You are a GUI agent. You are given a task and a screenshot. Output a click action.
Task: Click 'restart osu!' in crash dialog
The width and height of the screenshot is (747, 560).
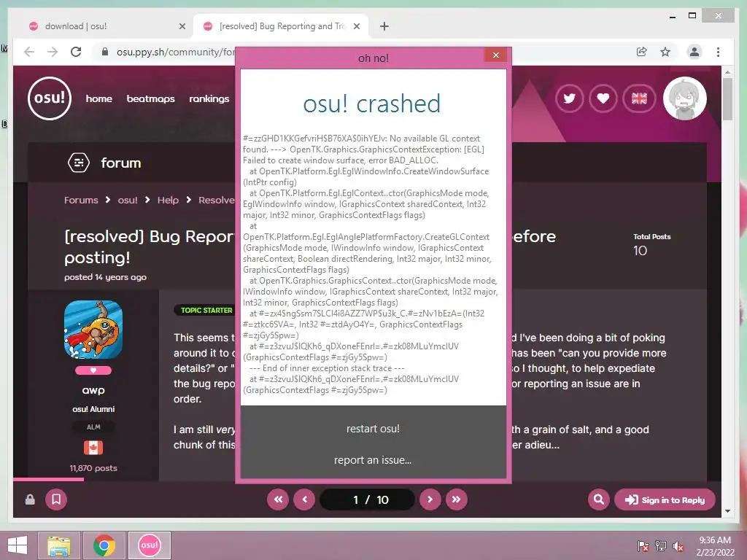coord(373,429)
